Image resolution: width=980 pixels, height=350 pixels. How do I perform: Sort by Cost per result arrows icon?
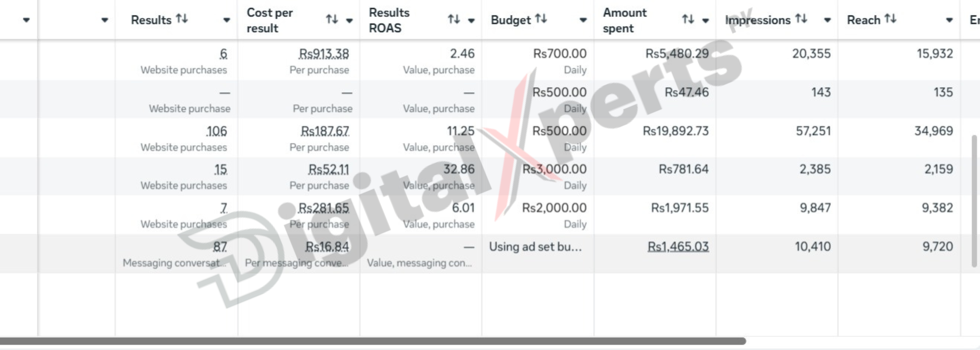[332, 19]
